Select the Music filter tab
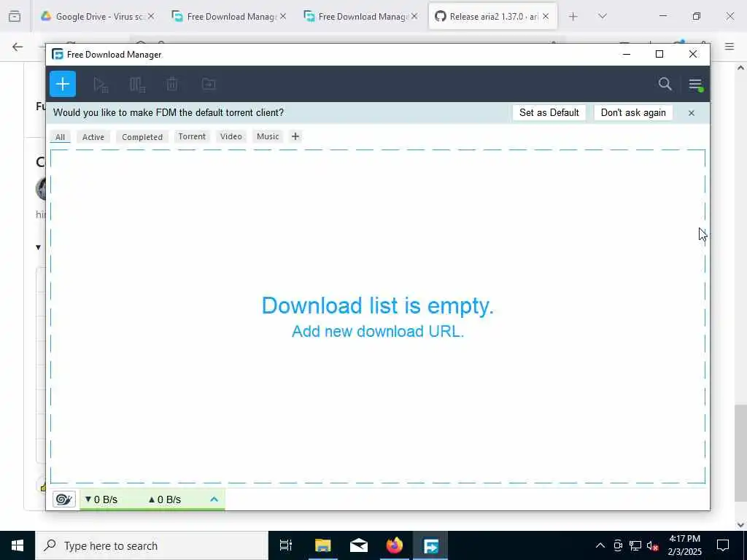This screenshot has height=560, width=747. pos(268,136)
